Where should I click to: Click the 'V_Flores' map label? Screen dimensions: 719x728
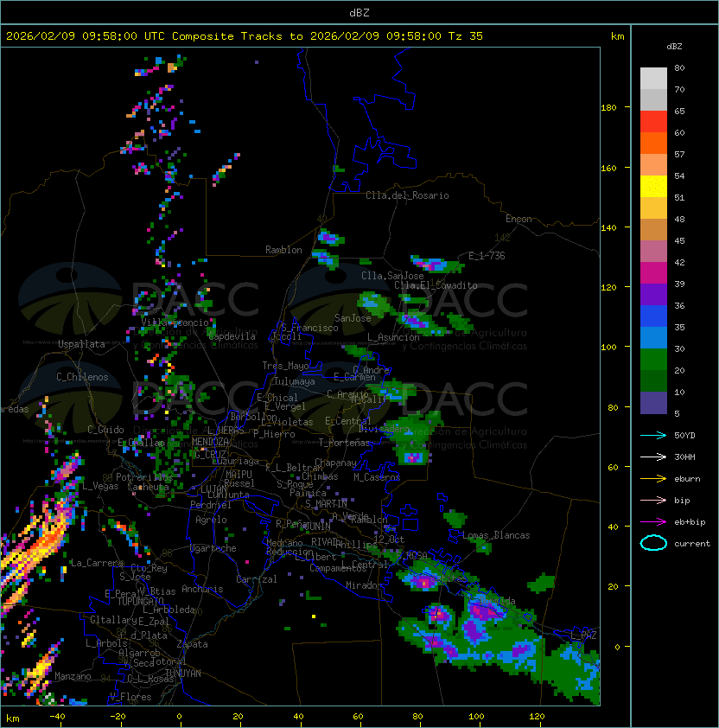pyautogui.click(x=130, y=698)
